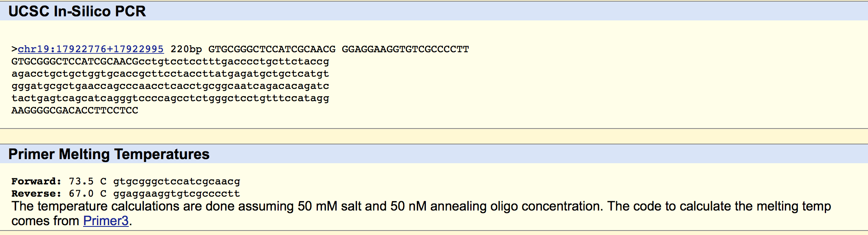This screenshot has height=235, width=868.
Task: Click the bold Forward: label
Action: pyautogui.click(x=36, y=182)
